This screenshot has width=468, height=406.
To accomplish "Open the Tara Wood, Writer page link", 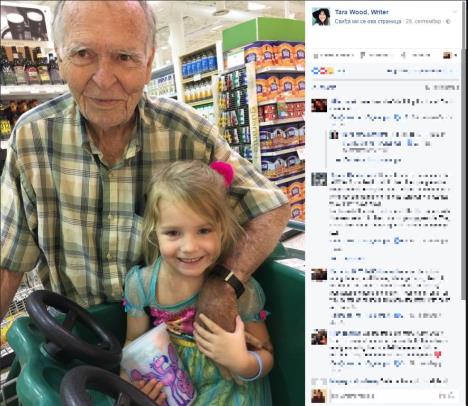I will pos(362,12).
